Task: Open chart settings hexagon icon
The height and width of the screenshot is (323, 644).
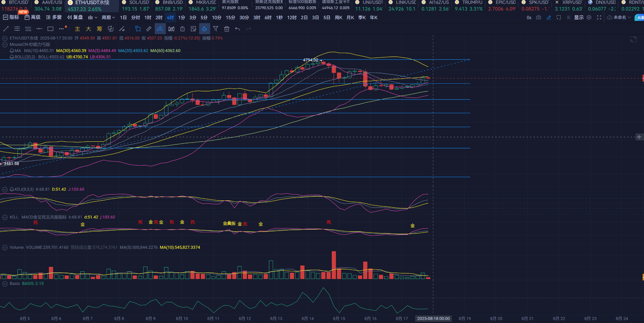Action: point(589,18)
